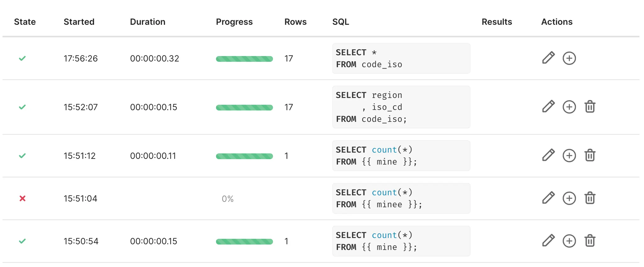Screen dimensions: 644x267
Task: Click the SELECT * FROM code_iso SQL block
Action: (401, 58)
